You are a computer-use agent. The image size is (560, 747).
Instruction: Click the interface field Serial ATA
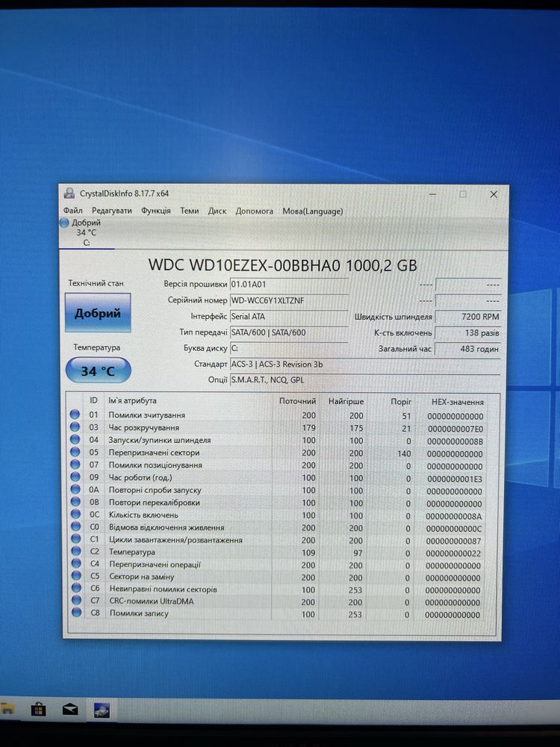point(288,316)
